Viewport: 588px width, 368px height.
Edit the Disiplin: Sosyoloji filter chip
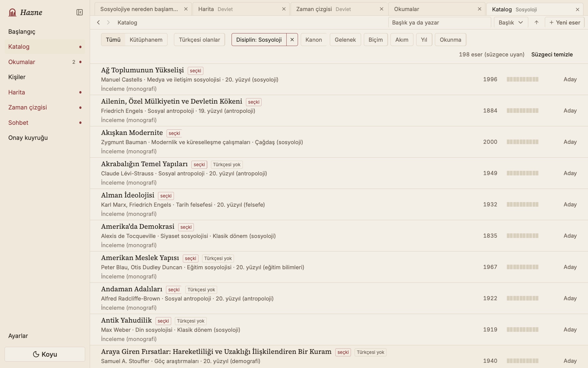tap(259, 40)
